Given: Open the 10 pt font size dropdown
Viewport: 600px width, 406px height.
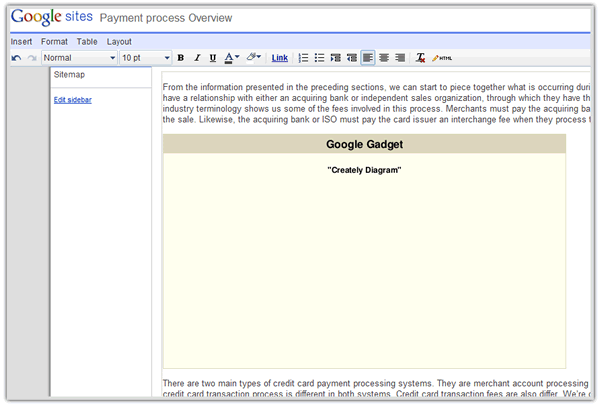Looking at the screenshot, I should click(145, 58).
